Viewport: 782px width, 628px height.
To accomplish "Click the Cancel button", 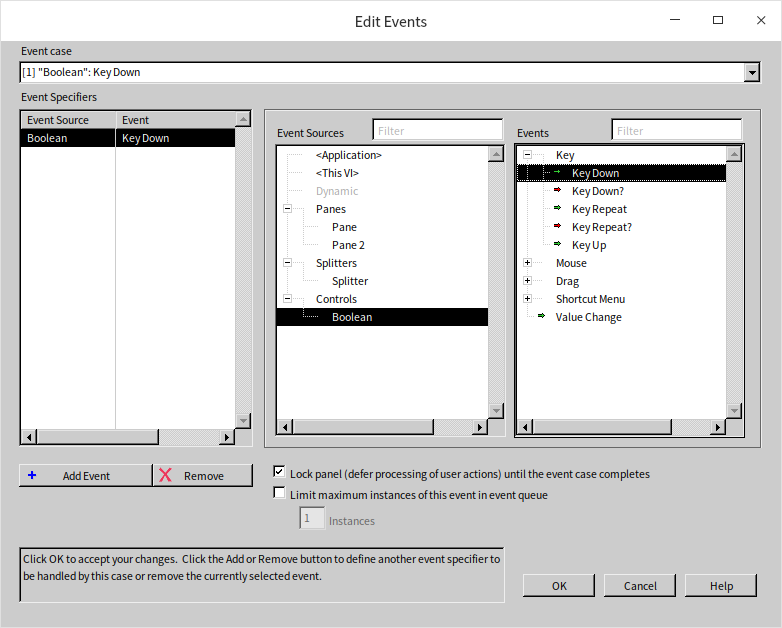I will (640, 586).
